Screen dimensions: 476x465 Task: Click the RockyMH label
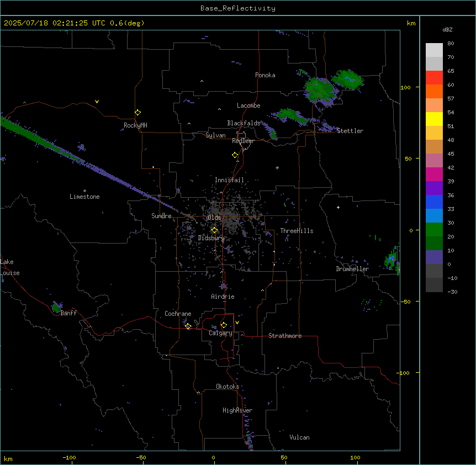pyautogui.click(x=135, y=125)
